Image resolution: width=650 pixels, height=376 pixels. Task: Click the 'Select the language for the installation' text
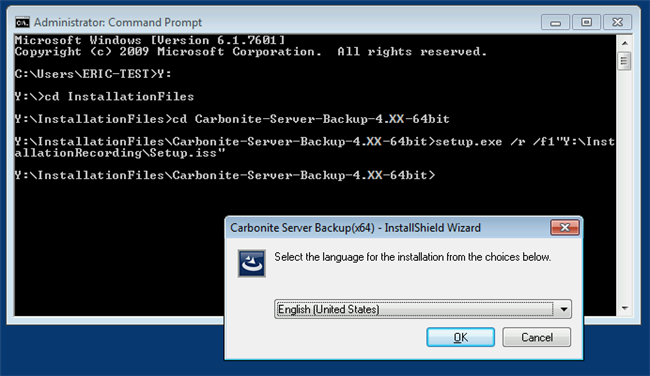pyautogui.click(x=412, y=257)
